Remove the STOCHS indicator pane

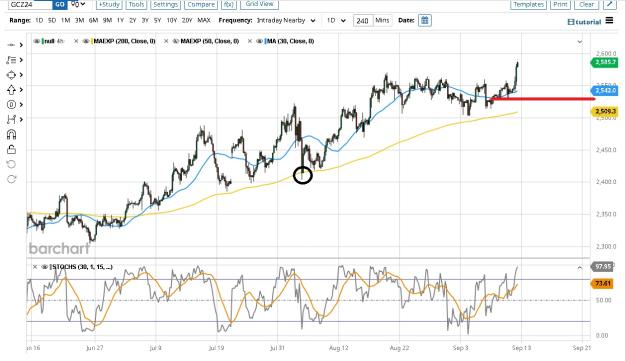tap(35, 267)
